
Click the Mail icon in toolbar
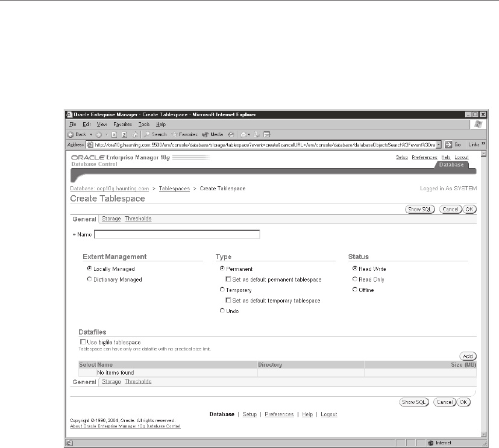point(243,135)
